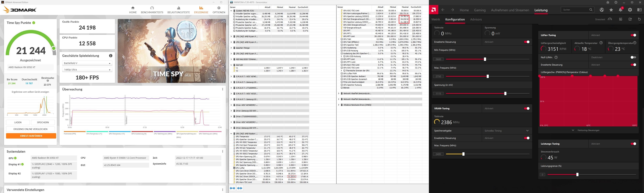Click the Geschätzte Spieleleistung info icon
Image resolution: width=644 pixels, height=193 pixels.
click(x=111, y=56)
